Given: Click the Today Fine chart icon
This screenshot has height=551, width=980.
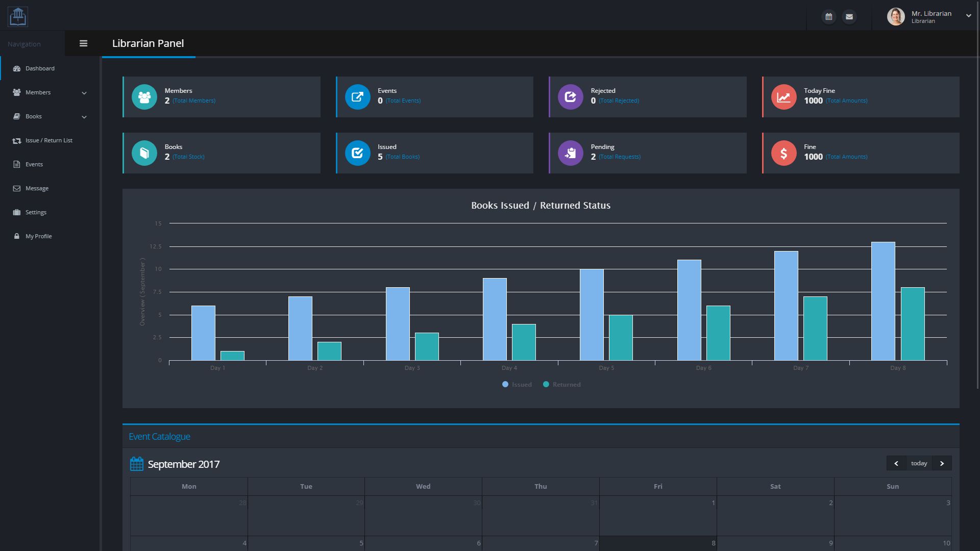Looking at the screenshot, I should click(x=783, y=97).
